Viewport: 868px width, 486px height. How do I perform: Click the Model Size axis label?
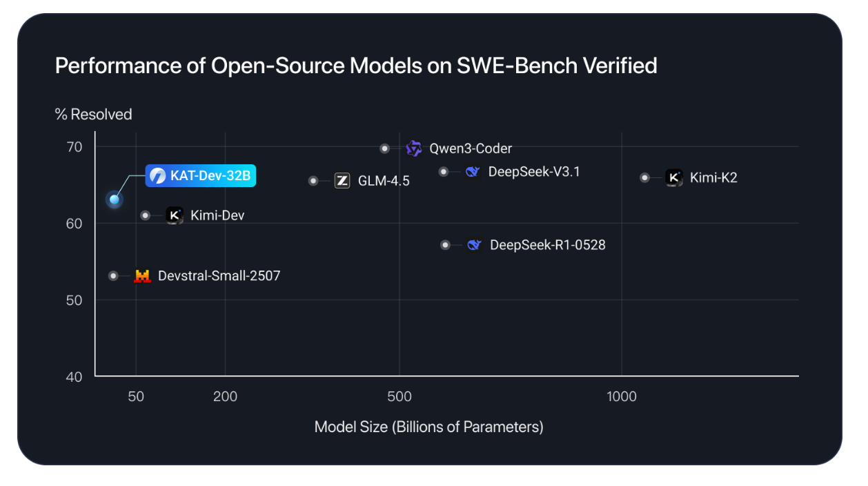click(x=428, y=427)
